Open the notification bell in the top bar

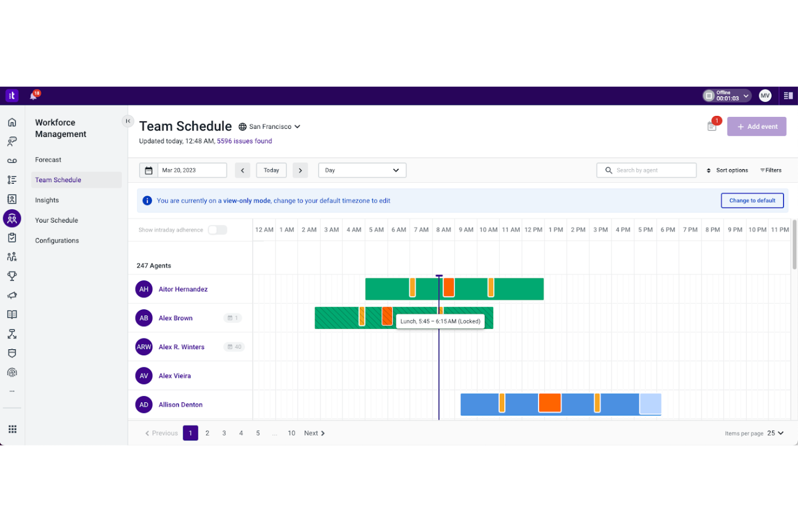[33, 95]
